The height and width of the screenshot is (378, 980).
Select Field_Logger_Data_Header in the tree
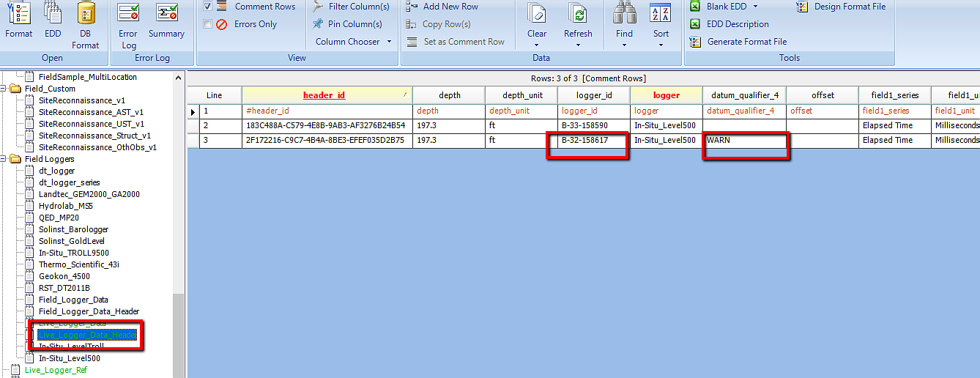tap(89, 311)
